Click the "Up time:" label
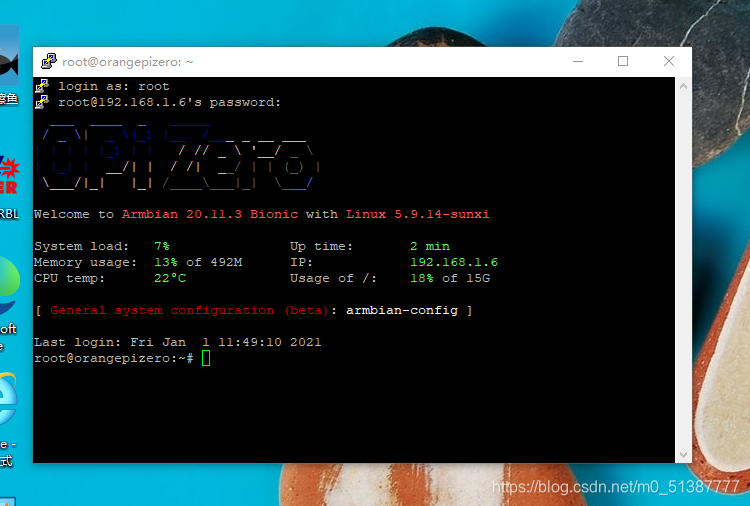750x506 pixels. [321, 246]
